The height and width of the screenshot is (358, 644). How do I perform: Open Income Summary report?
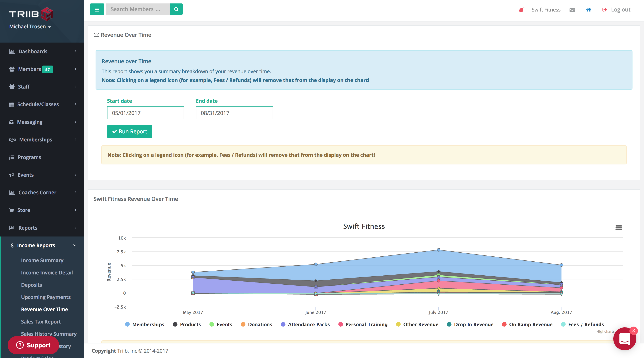pos(42,260)
